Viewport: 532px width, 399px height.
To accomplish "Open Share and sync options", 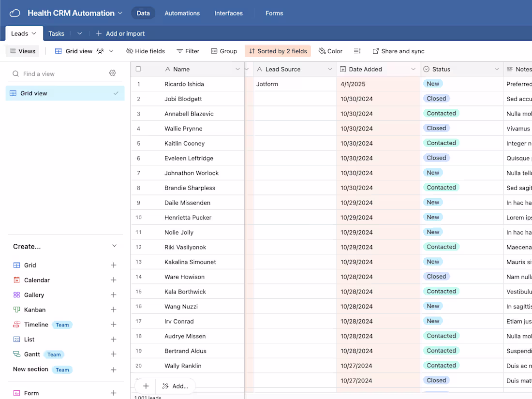I will click(398, 51).
